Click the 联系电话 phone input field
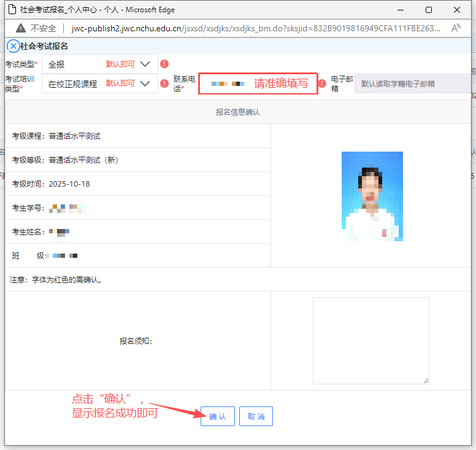Screen dimensions: 476x450 pyautogui.click(x=258, y=83)
